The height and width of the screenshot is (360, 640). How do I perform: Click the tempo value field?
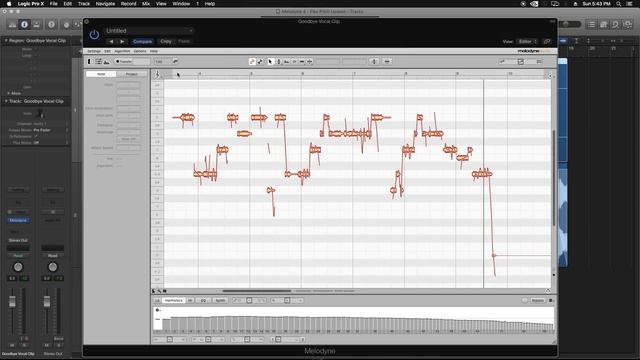(162, 62)
